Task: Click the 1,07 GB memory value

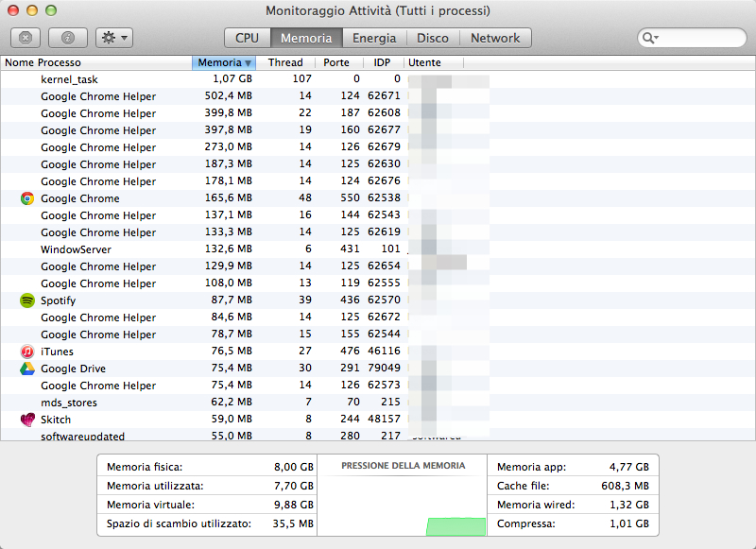Action: click(x=232, y=79)
